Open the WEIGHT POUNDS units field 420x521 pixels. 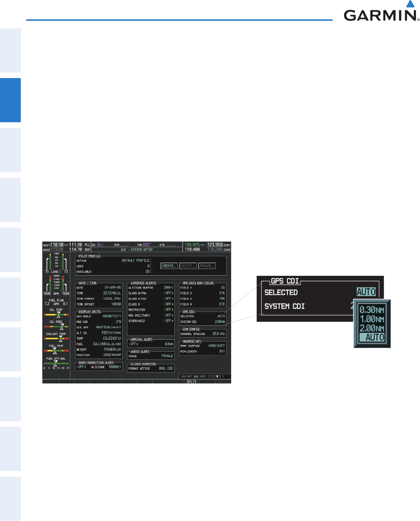(113, 349)
